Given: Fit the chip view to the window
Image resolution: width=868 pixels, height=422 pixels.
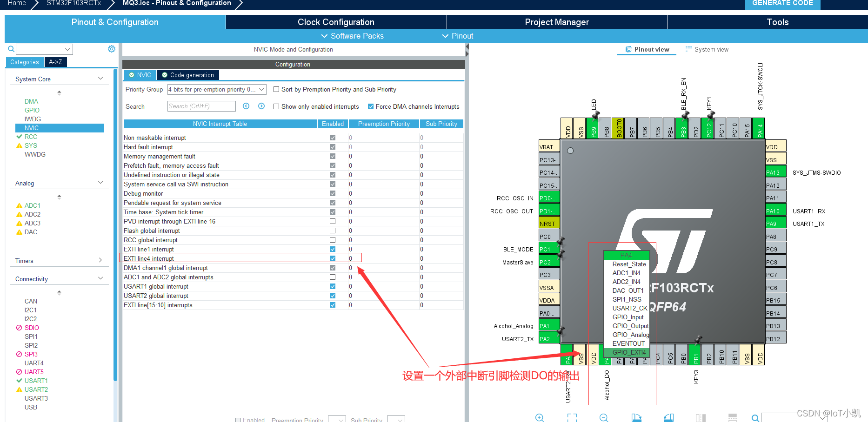Looking at the screenshot, I should tap(572, 418).
